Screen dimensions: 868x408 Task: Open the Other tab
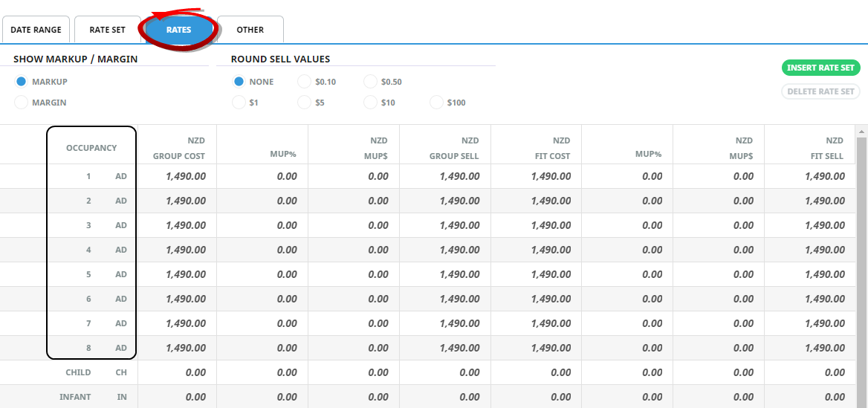click(250, 30)
